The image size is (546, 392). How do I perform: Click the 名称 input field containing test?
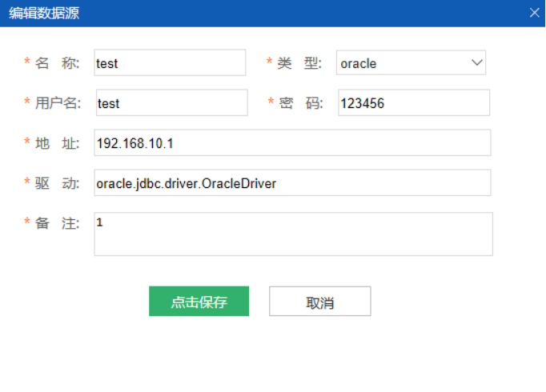170,63
